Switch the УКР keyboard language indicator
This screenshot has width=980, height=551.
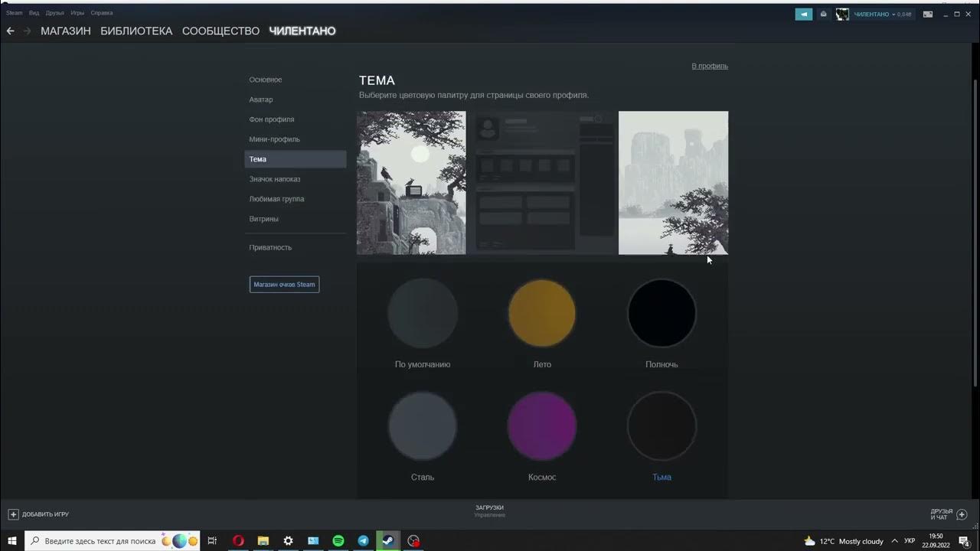pyautogui.click(x=910, y=541)
